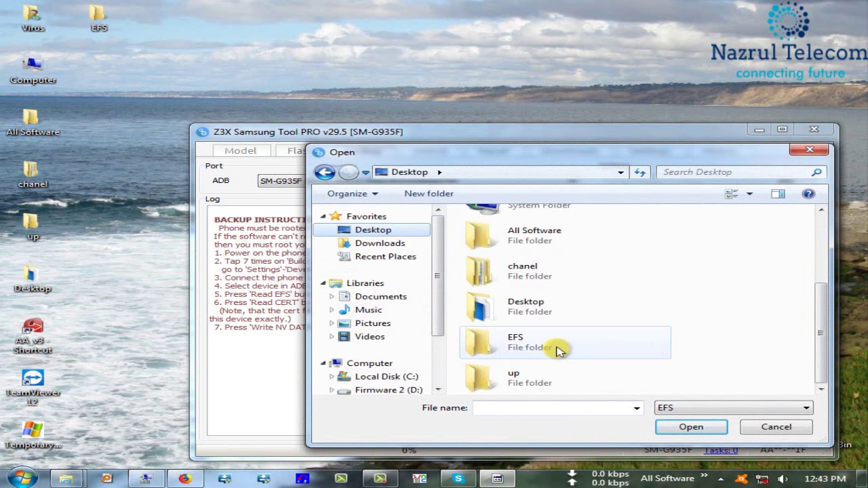Launch TeamViewer 12 from desktop
Image resolution: width=868 pixels, height=488 pixels.
click(33, 388)
